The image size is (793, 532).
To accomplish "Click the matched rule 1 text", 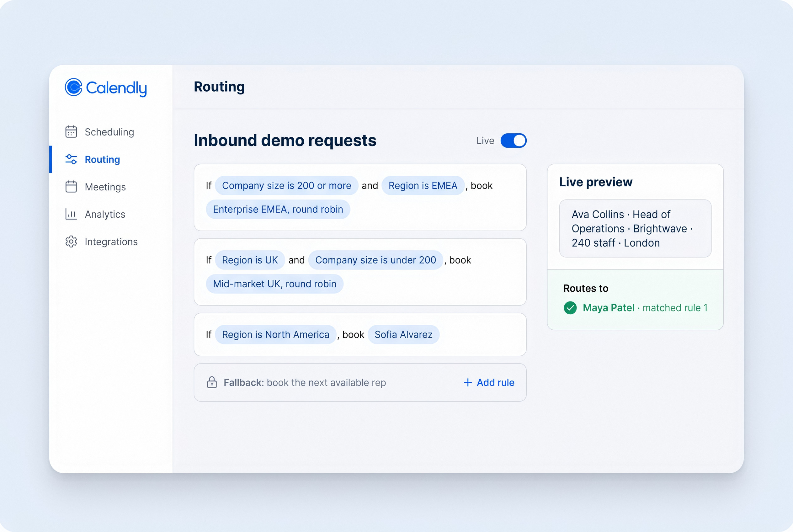I will coord(675,308).
